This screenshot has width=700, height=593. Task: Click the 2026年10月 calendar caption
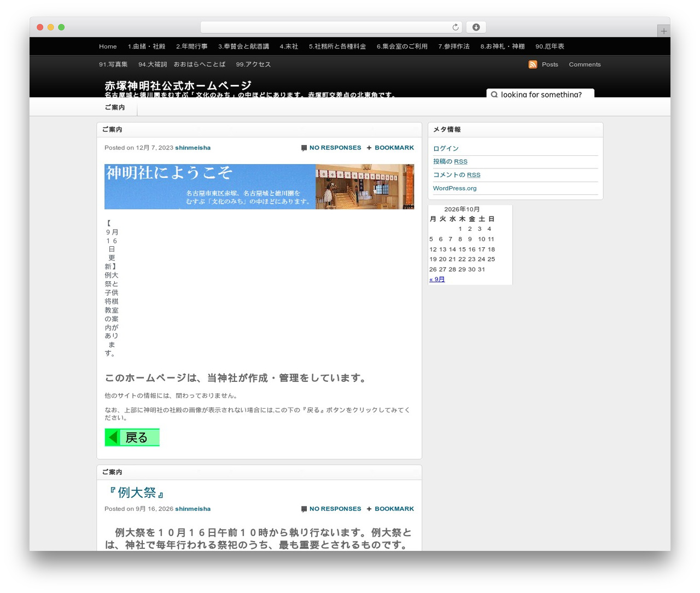462,209
